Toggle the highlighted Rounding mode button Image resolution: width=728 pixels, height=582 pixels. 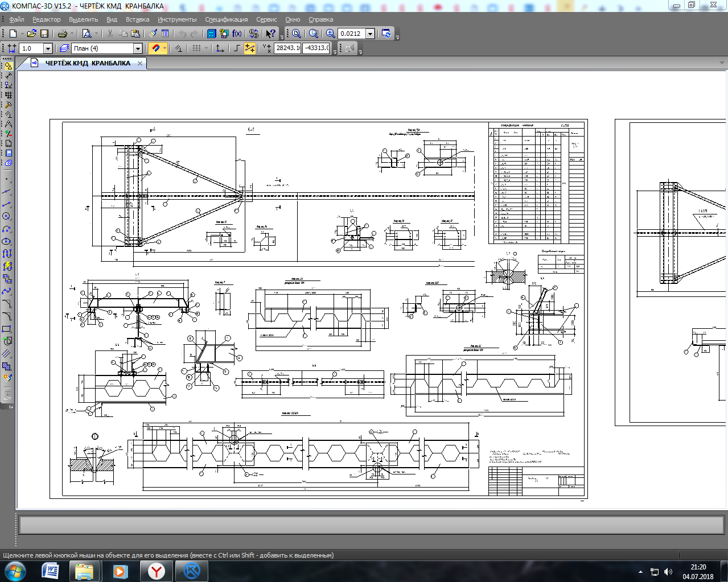250,48
